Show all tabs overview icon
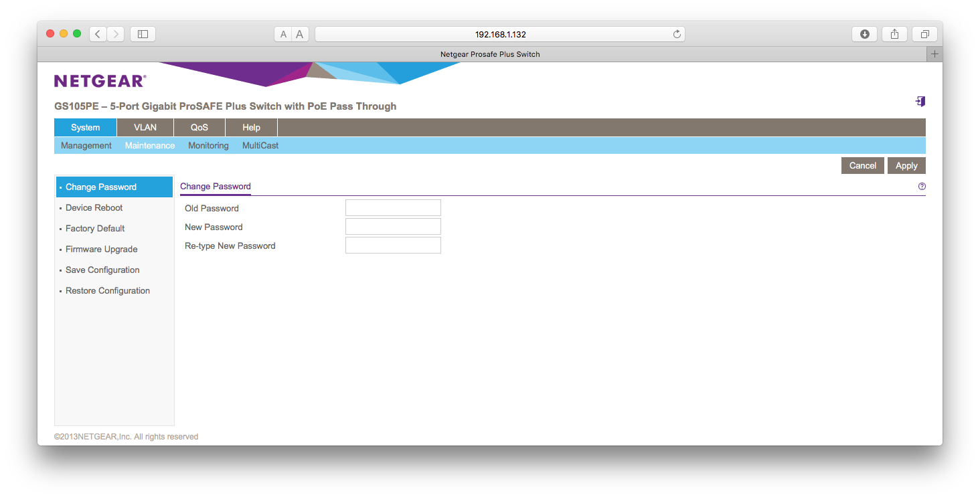980x499 pixels. pyautogui.click(x=924, y=34)
